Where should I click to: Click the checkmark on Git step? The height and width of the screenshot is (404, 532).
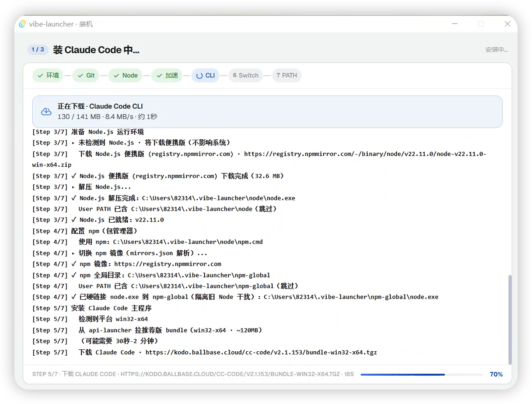point(81,75)
